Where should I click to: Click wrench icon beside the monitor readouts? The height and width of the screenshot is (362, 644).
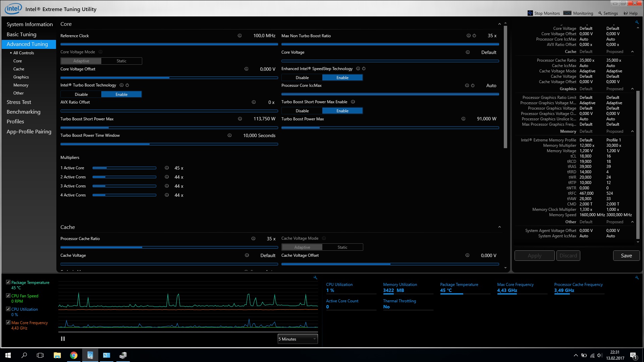click(x=637, y=278)
